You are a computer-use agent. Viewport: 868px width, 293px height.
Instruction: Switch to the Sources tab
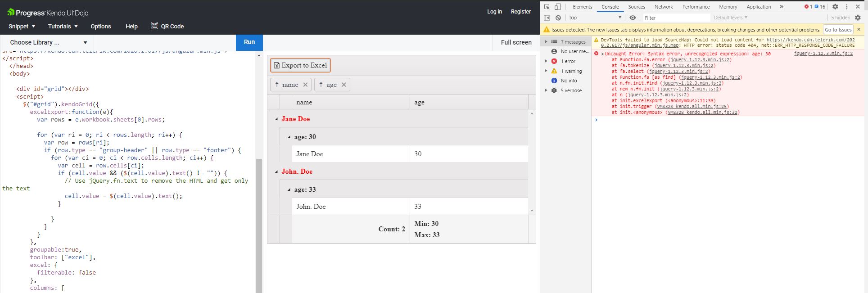tap(637, 7)
